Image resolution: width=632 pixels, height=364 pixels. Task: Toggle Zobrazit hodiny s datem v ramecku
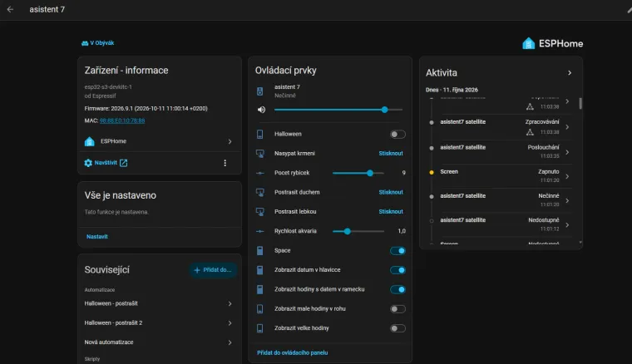(x=397, y=289)
